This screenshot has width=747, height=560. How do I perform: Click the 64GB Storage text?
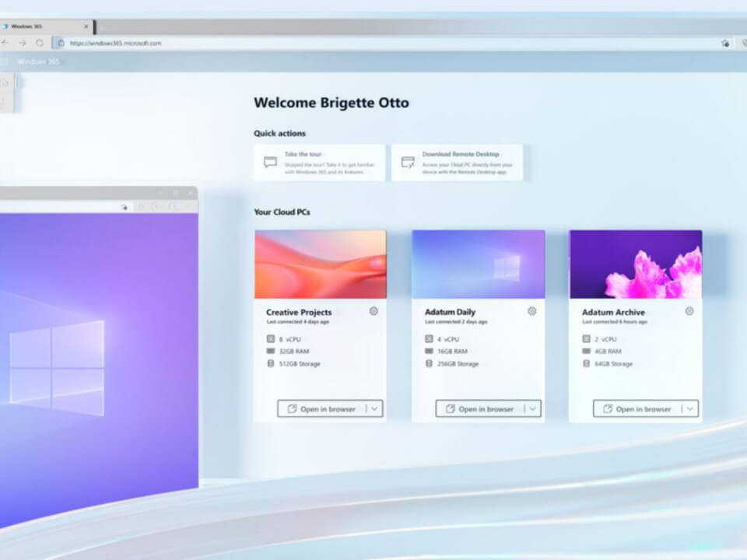tap(614, 364)
